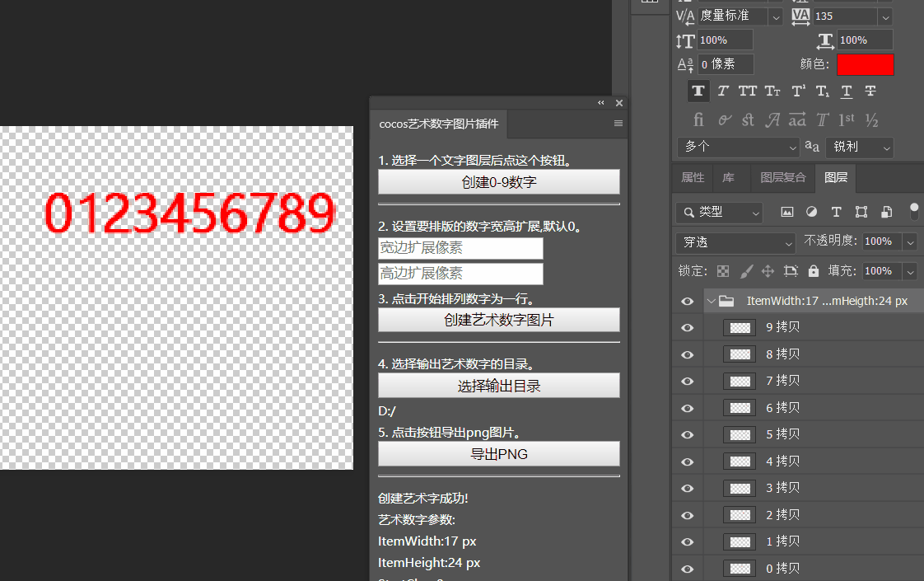Screen dimensions: 924x581
Task: Lock all layer attributes padlock
Action: point(814,271)
